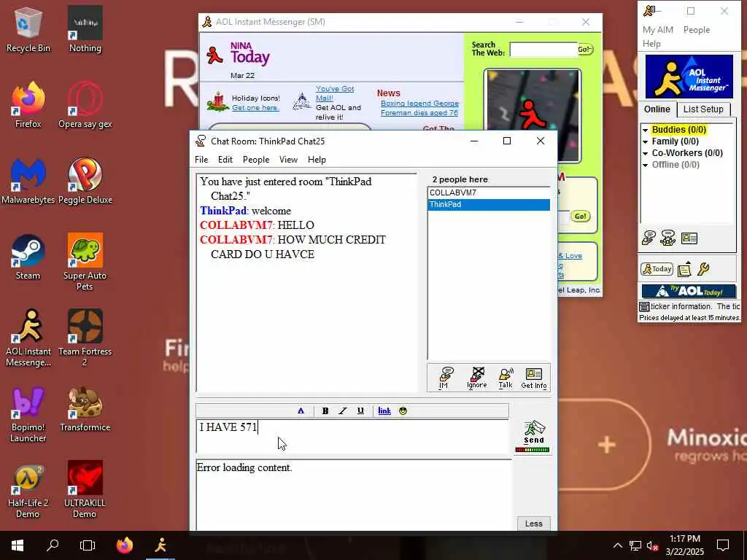Select ULTRAKILL Demo desktop shortcut
747x560 pixels.
click(x=85, y=491)
